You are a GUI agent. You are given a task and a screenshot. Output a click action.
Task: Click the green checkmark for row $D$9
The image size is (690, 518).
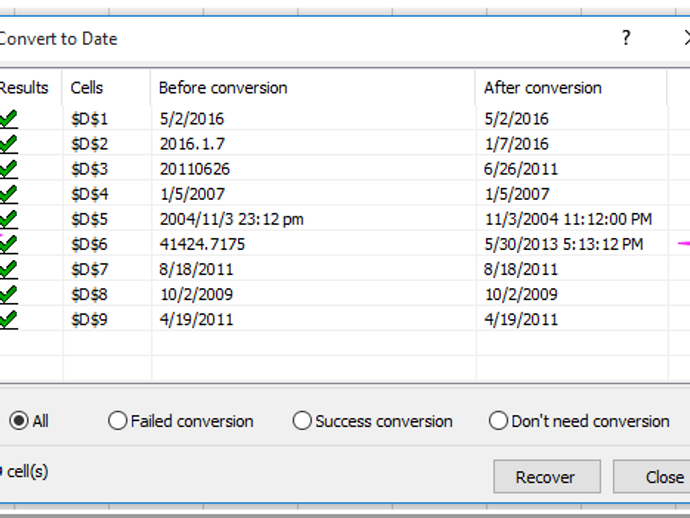8,319
